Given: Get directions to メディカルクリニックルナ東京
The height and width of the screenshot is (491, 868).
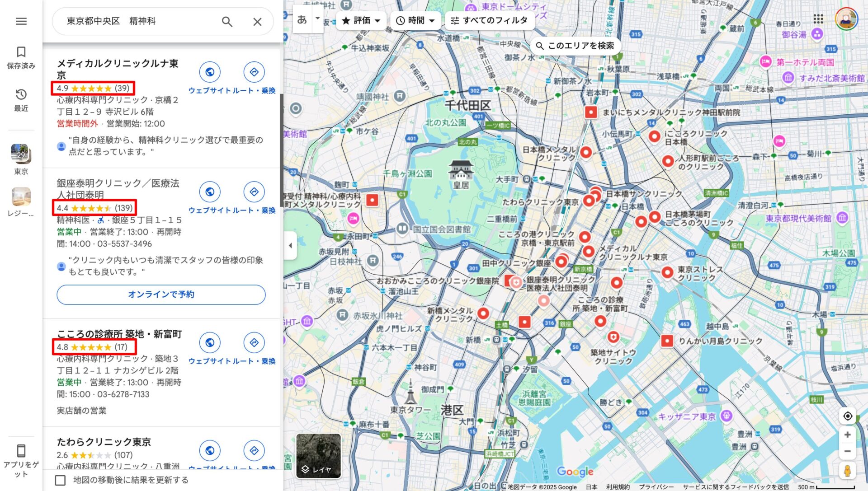Looking at the screenshot, I should 254,72.
